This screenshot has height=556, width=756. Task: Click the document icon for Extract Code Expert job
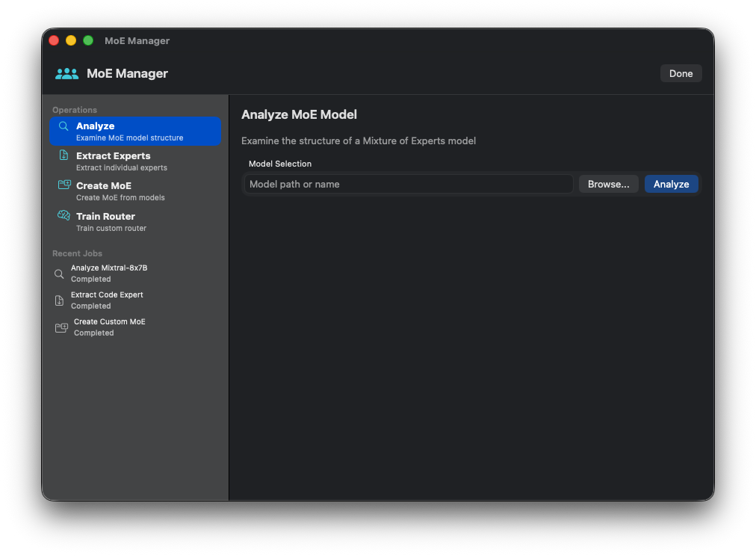coord(59,300)
